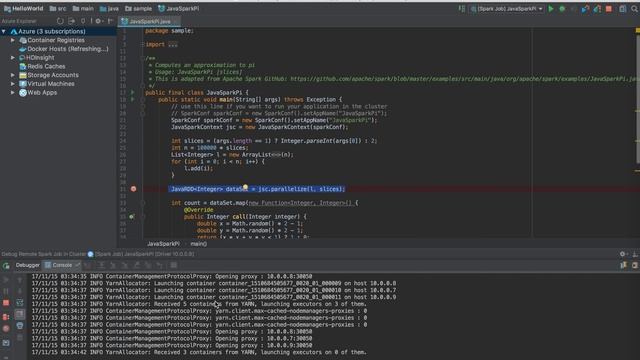Image resolution: width=640 pixels, height=360 pixels.
Task: Click the "Opening proxy : 10.0.0.9:30050" log line
Action: coord(172,345)
